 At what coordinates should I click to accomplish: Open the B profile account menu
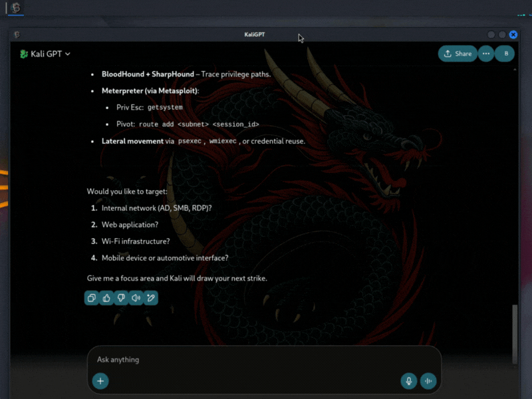504,54
